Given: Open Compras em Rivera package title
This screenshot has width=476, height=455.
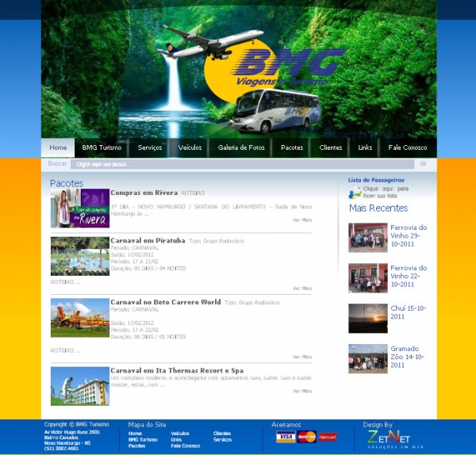Looking at the screenshot, I should tap(144, 193).
